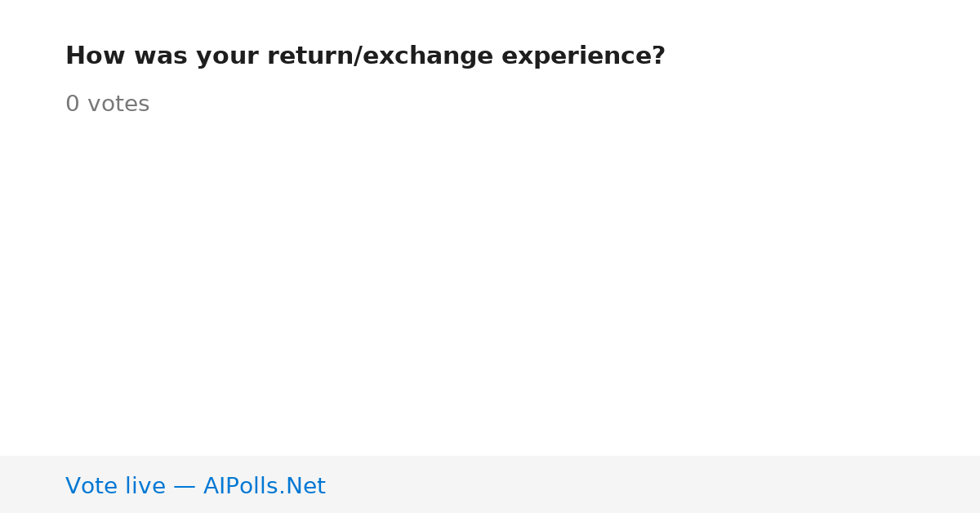Select the 0 votes counter text
Image resolution: width=980 pixels, height=513 pixels.
(x=107, y=105)
